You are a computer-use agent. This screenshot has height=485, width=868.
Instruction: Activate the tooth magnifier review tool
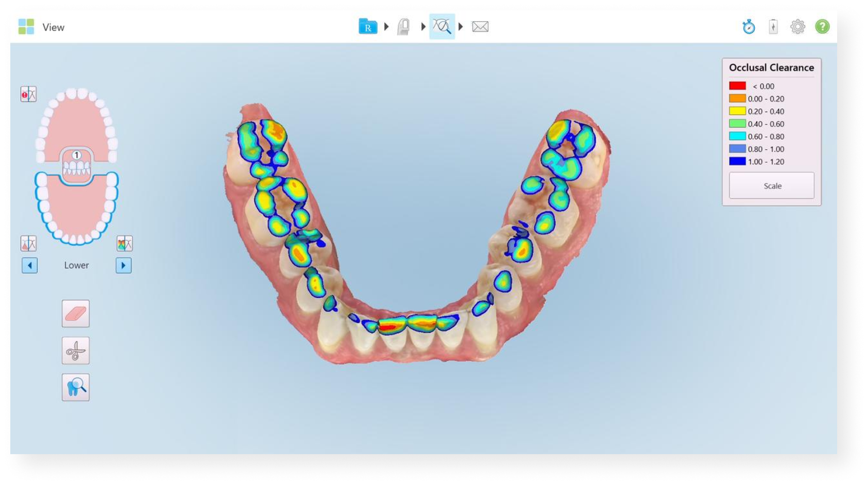75,387
